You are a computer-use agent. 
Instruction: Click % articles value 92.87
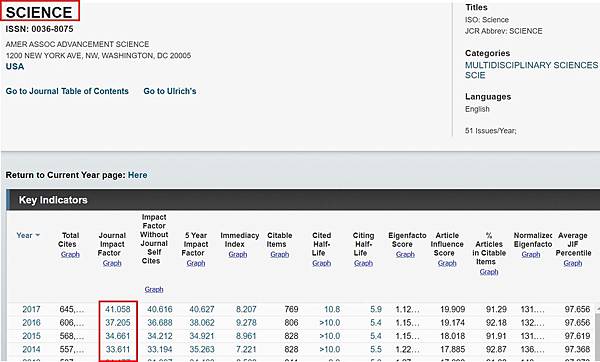[496, 349]
